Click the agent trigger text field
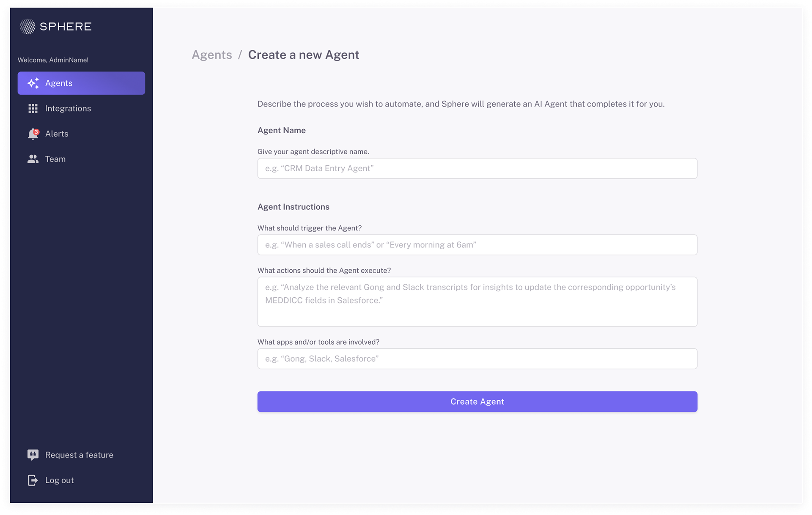The image size is (812, 515). [x=477, y=245]
